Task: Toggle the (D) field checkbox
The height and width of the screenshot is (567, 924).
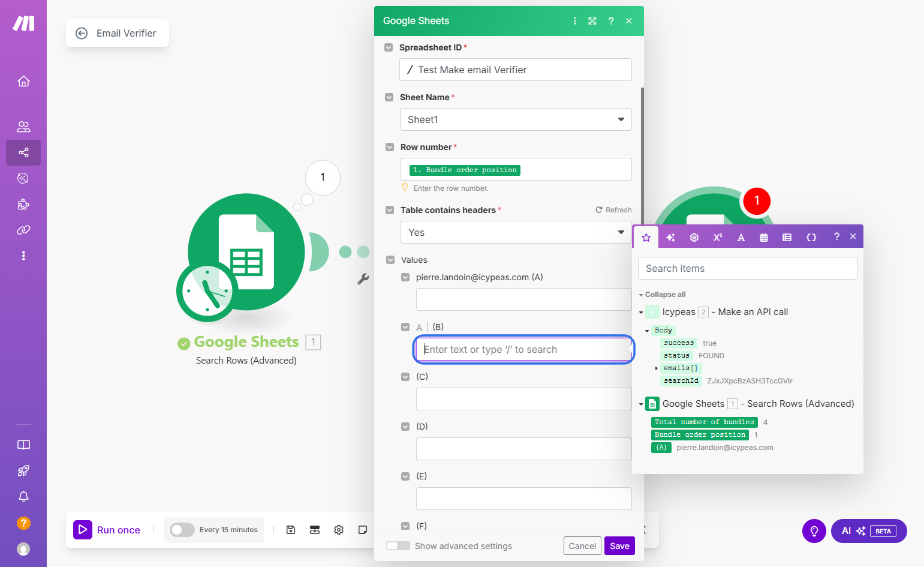Action: [405, 427]
